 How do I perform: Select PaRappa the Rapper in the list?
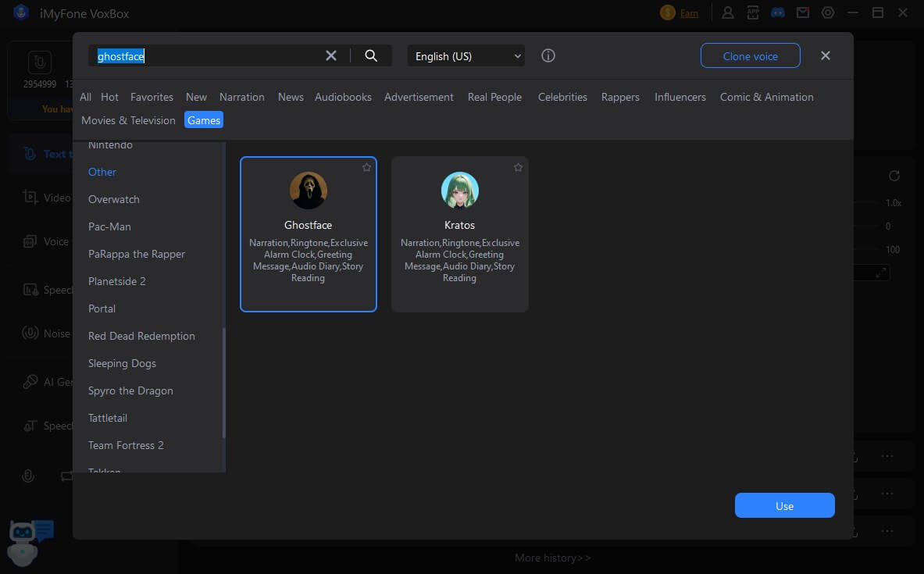(x=137, y=254)
